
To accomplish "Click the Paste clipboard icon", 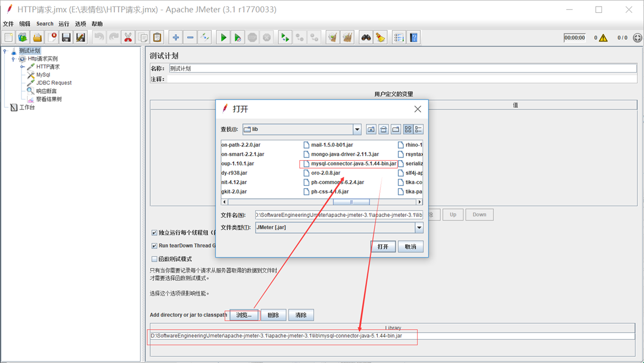I will 157,38.
